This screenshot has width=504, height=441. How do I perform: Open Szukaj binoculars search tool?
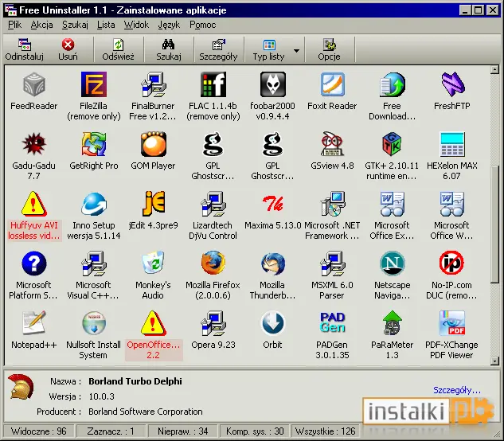[x=169, y=49]
